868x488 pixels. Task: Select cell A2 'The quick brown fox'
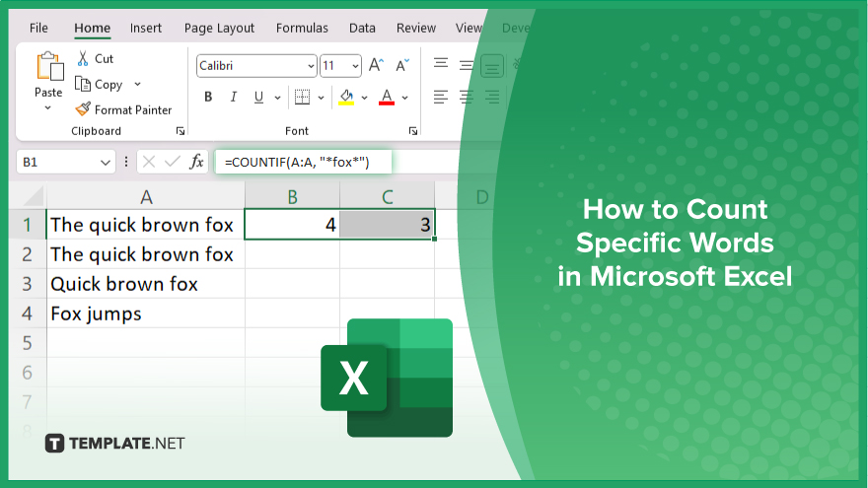point(146,254)
